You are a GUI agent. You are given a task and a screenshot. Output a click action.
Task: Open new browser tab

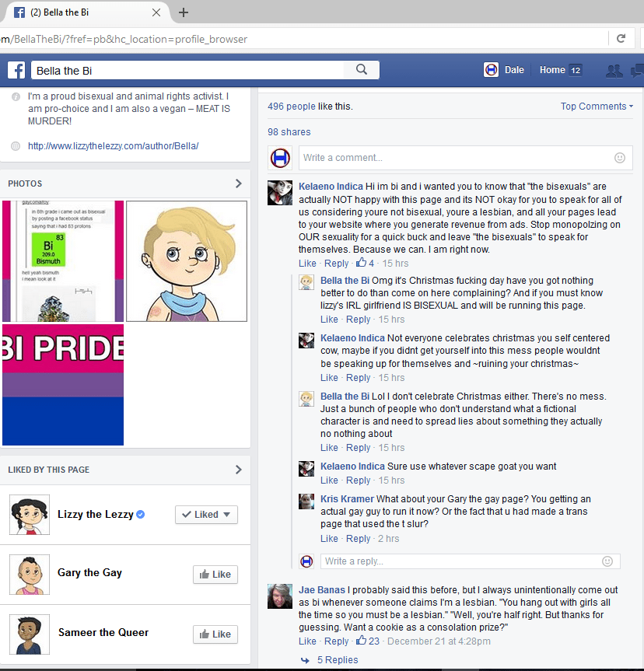[x=184, y=12]
